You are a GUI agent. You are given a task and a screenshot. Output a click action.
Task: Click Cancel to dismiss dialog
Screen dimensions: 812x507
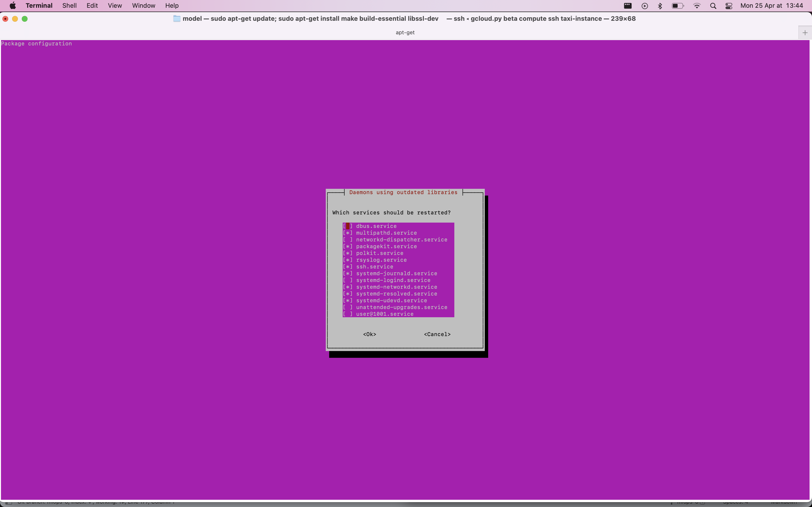pyautogui.click(x=437, y=333)
